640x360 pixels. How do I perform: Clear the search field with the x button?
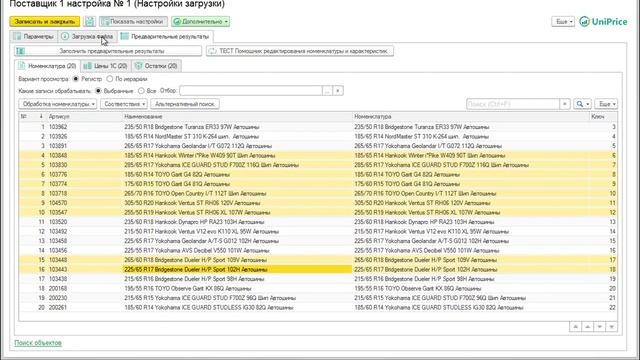564,104
